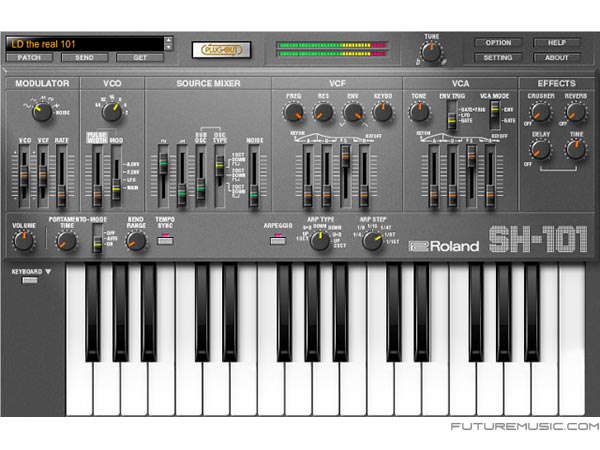Toggle the TEMPO SYNC button
Viewport: 600px width, 450px height.
(x=165, y=240)
